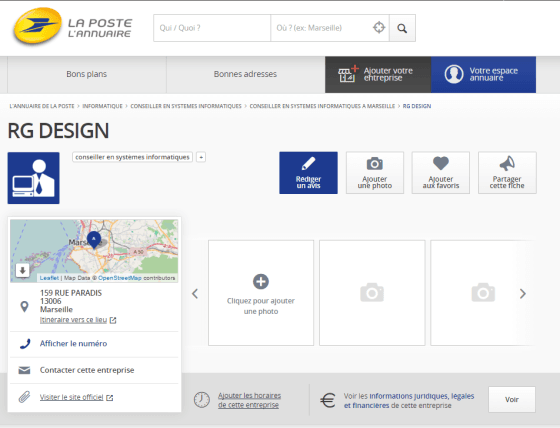Click Rédiger un avis button
Image resolution: width=560 pixels, height=428 pixels.
pyautogui.click(x=308, y=173)
